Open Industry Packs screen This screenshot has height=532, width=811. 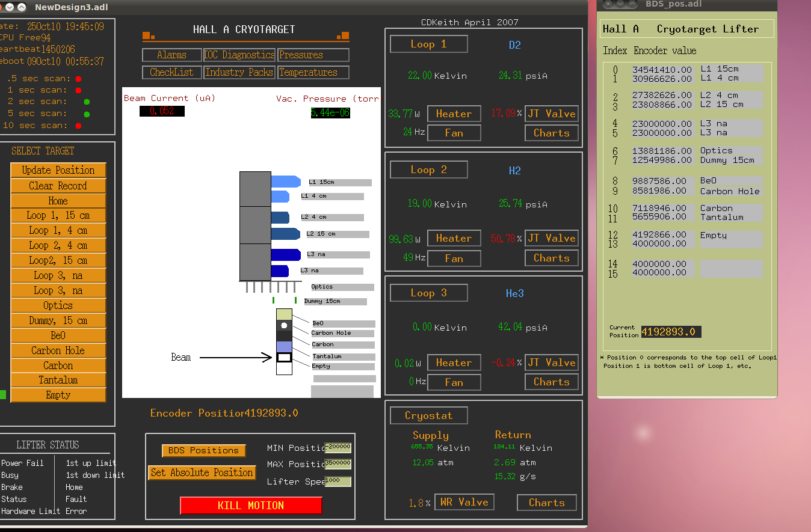[239, 72]
